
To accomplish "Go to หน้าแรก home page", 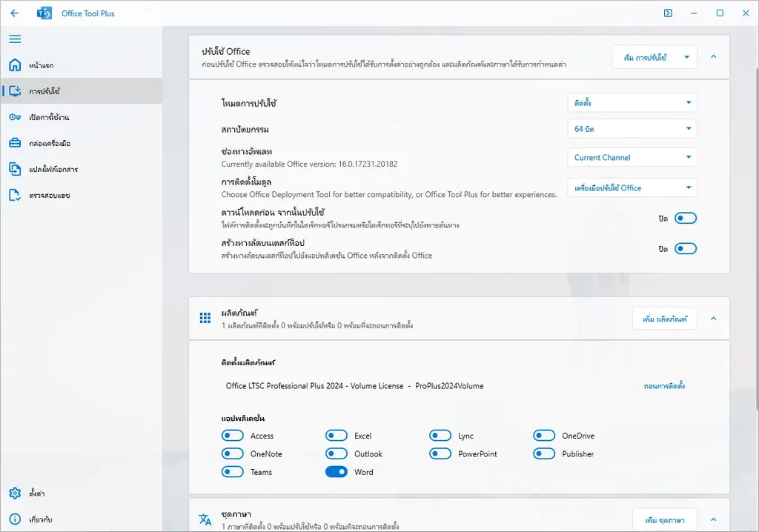I will click(x=82, y=65).
